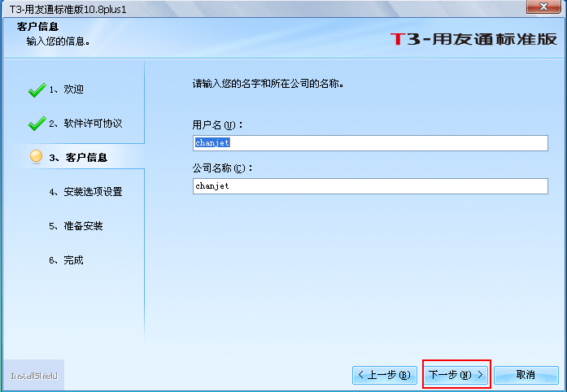Click the 用户名 text input field
This screenshot has width=567, height=392.
[370, 143]
